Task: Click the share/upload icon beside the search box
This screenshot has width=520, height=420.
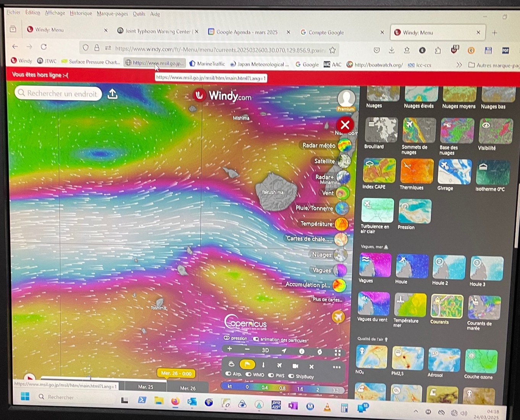Action: [x=113, y=93]
